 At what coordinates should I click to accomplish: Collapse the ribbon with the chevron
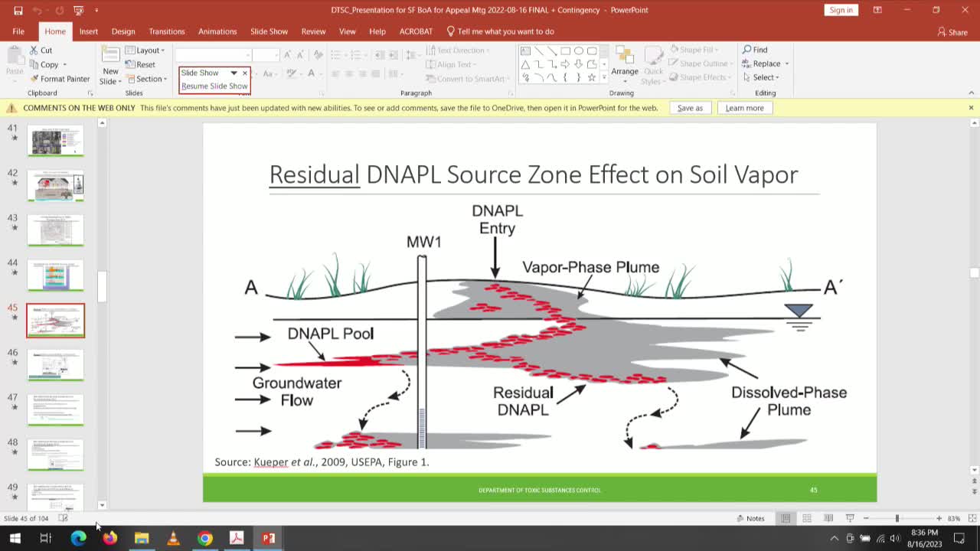point(971,93)
